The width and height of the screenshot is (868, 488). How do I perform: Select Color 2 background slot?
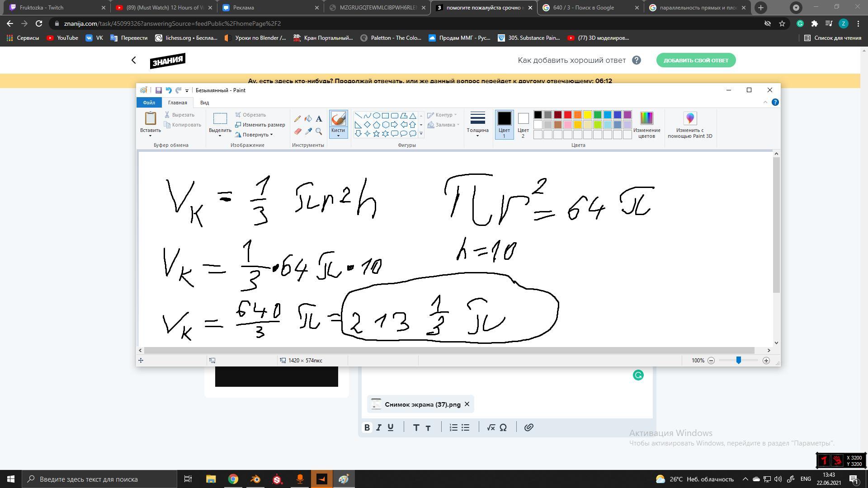click(523, 125)
